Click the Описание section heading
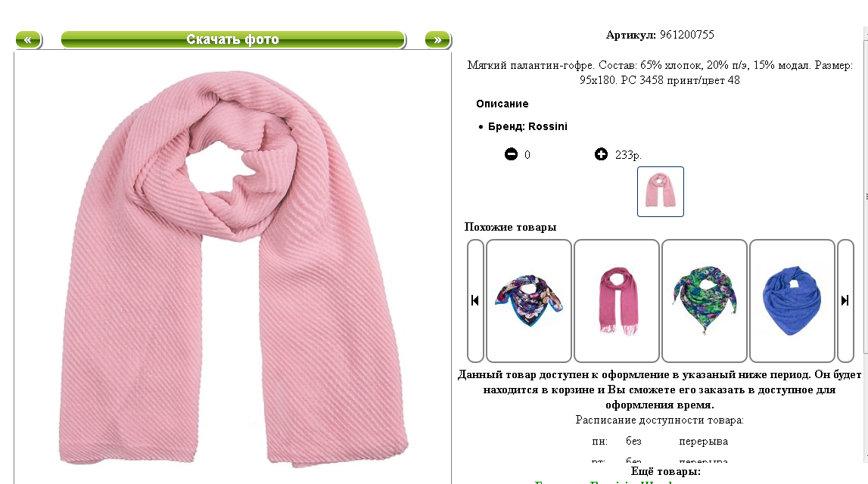The width and height of the screenshot is (868, 484). click(502, 104)
